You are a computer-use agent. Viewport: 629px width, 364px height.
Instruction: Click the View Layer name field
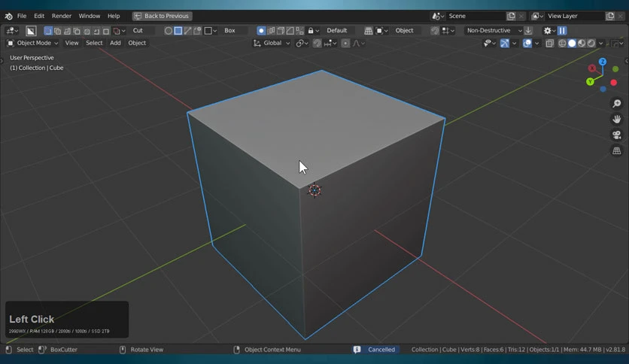pos(575,16)
